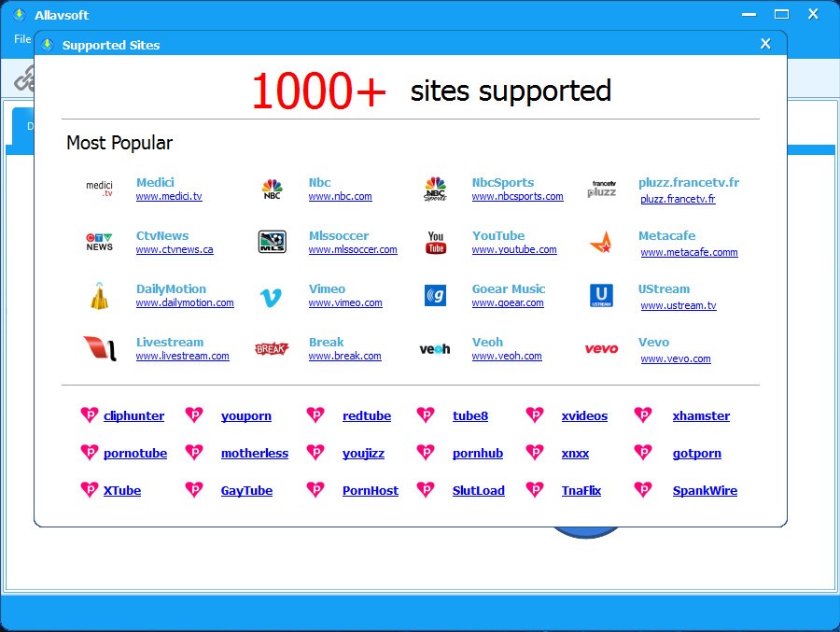Open the www.goear.com link
840x632 pixels.
[508, 302]
